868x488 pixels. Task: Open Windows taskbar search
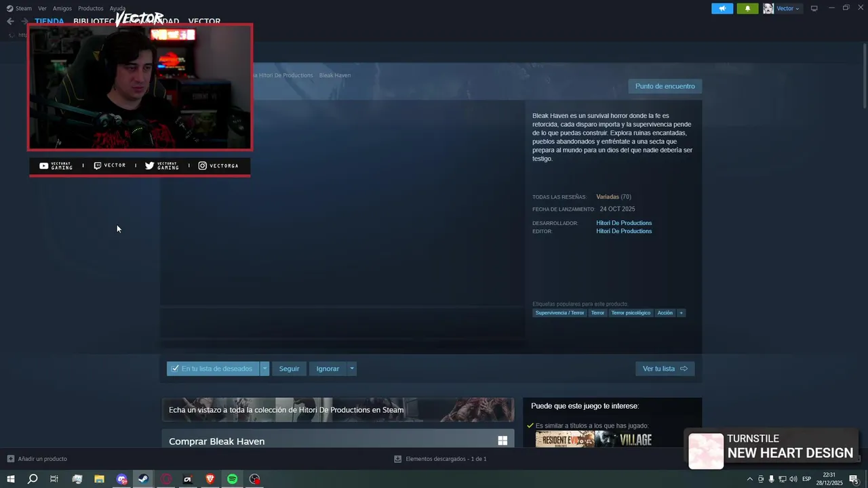(32, 479)
